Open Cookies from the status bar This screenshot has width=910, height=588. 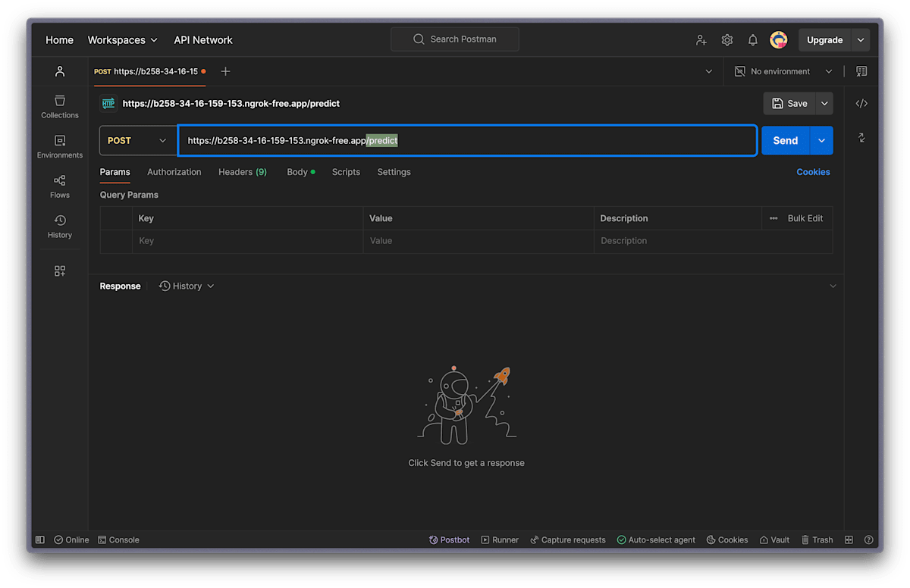tap(727, 540)
